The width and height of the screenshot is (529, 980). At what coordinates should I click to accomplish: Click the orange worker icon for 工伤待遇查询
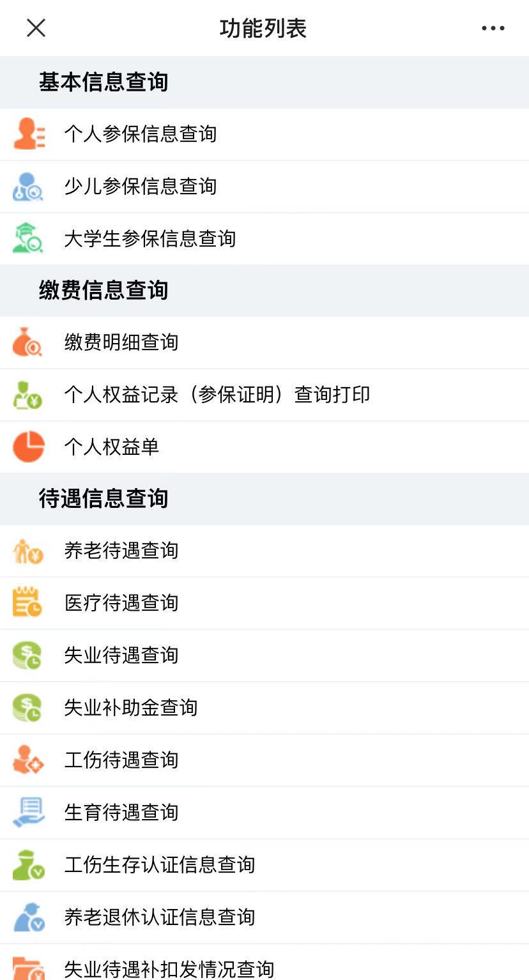coord(28,760)
